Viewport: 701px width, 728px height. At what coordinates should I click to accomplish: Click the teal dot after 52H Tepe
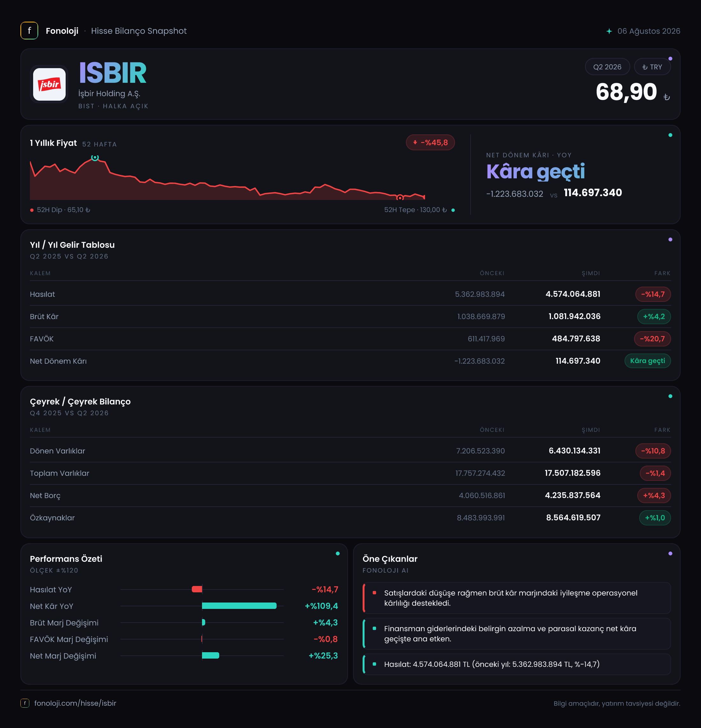(x=453, y=210)
